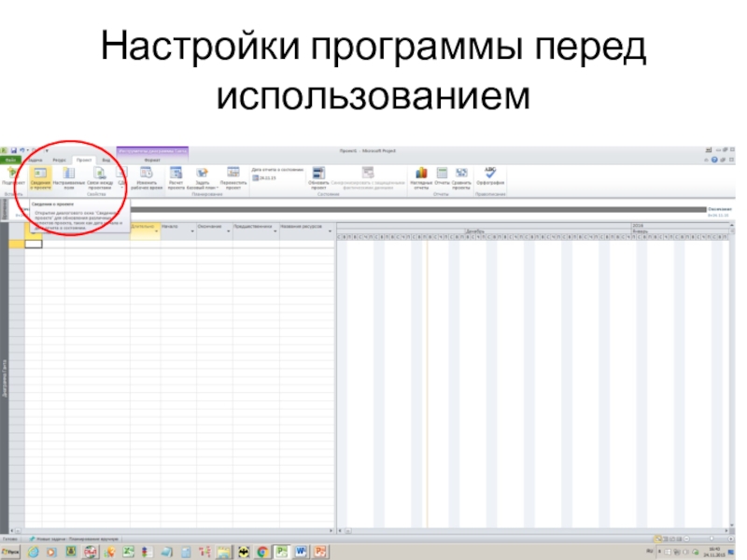This screenshot has height=560, width=747.
Task: Open Наглядные отчеты
Action: pos(420,178)
